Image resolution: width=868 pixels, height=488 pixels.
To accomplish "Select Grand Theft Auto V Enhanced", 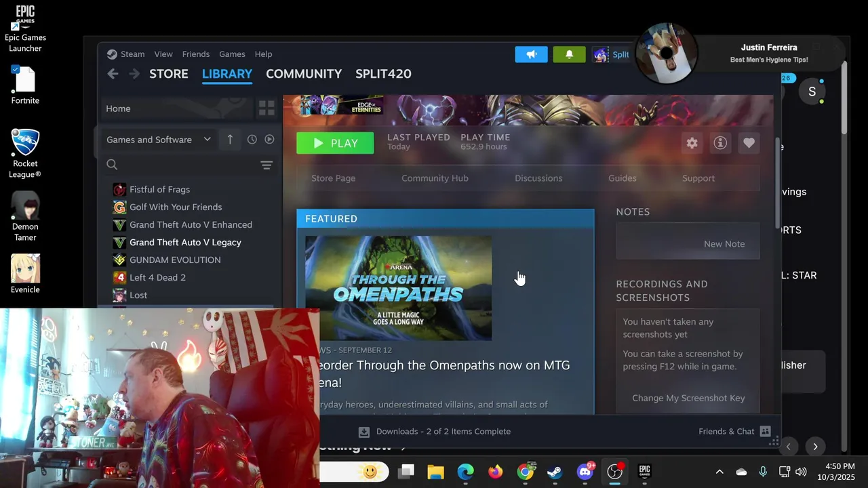I will [x=190, y=225].
